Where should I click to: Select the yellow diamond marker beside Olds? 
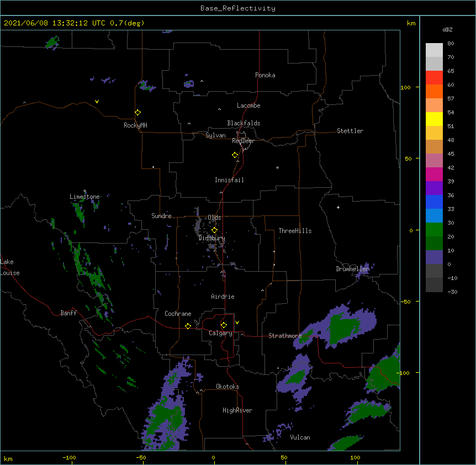pyautogui.click(x=215, y=230)
